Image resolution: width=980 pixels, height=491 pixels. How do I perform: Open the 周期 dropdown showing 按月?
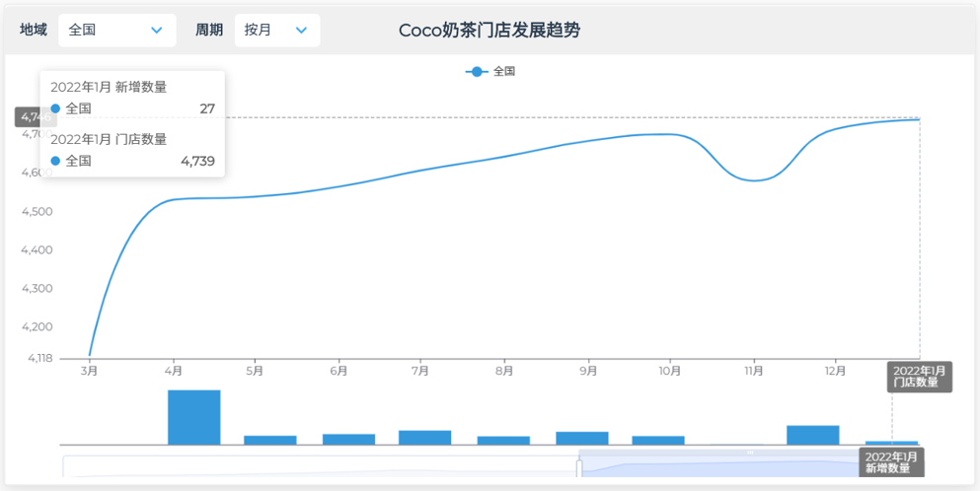tap(276, 31)
